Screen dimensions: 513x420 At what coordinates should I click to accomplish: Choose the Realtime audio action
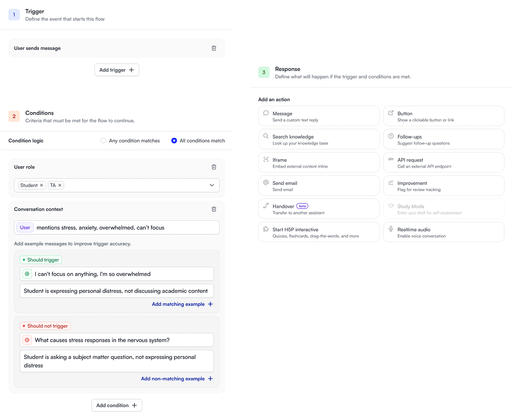(x=444, y=232)
